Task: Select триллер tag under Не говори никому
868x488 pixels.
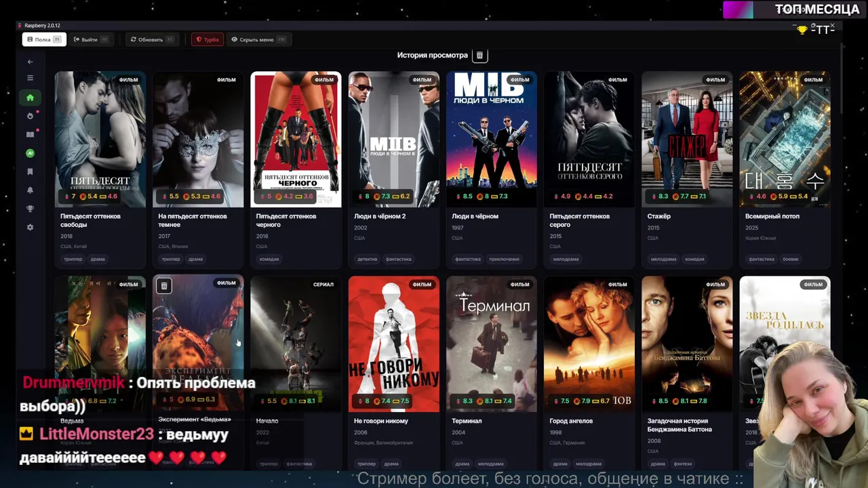Action: tap(366, 464)
